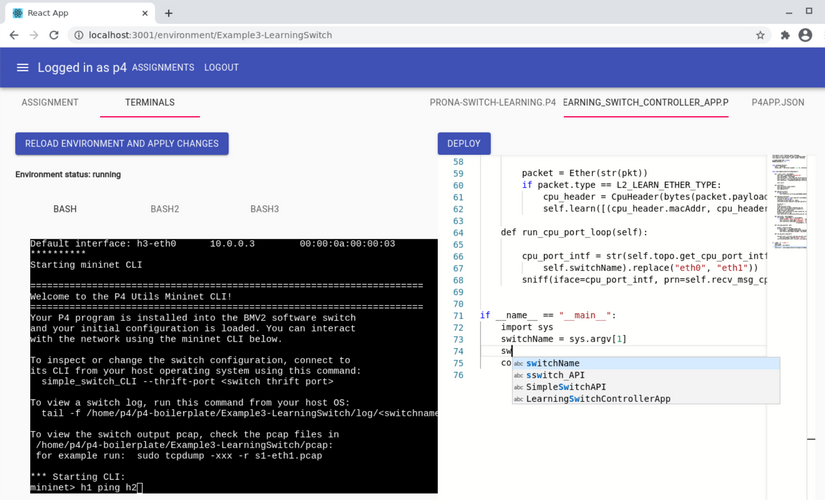Click the code editor minimap

(x=789, y=201)
